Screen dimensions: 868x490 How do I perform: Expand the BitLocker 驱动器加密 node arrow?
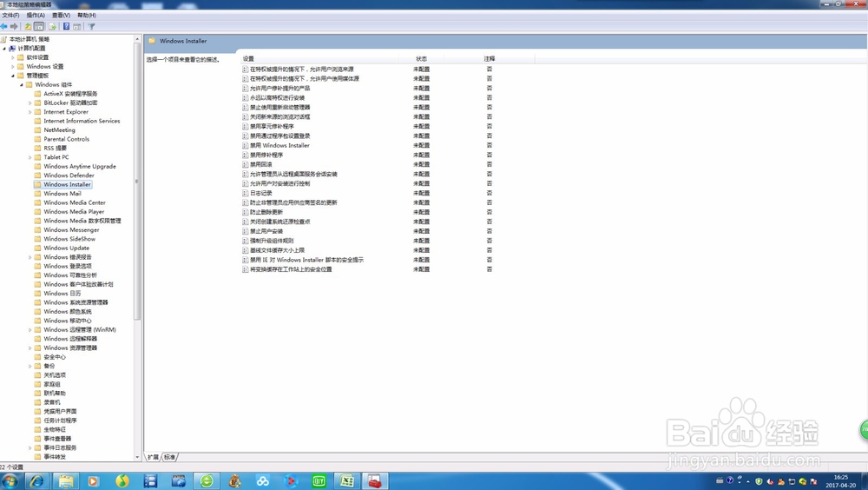[x=30, y=103]
